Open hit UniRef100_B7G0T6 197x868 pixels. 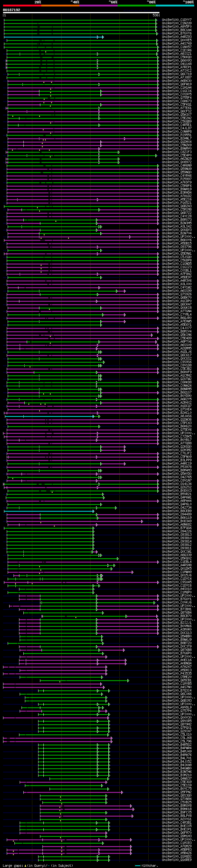tap(176, 33)
